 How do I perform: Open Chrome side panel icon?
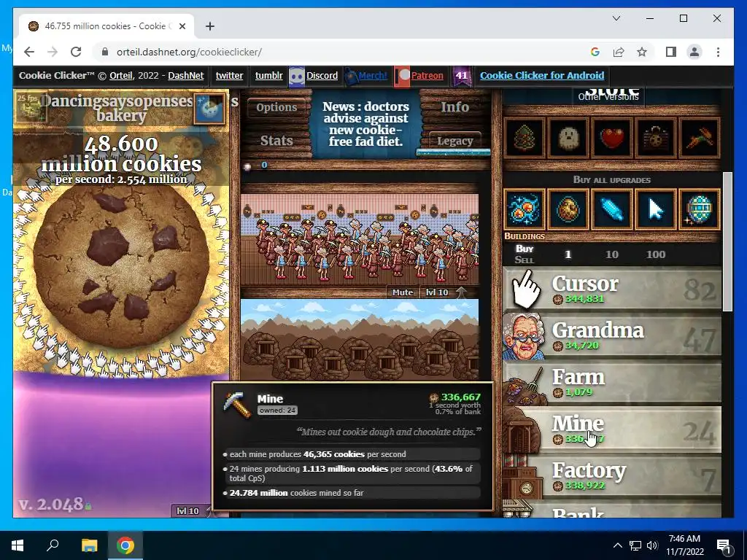point(671,52)
